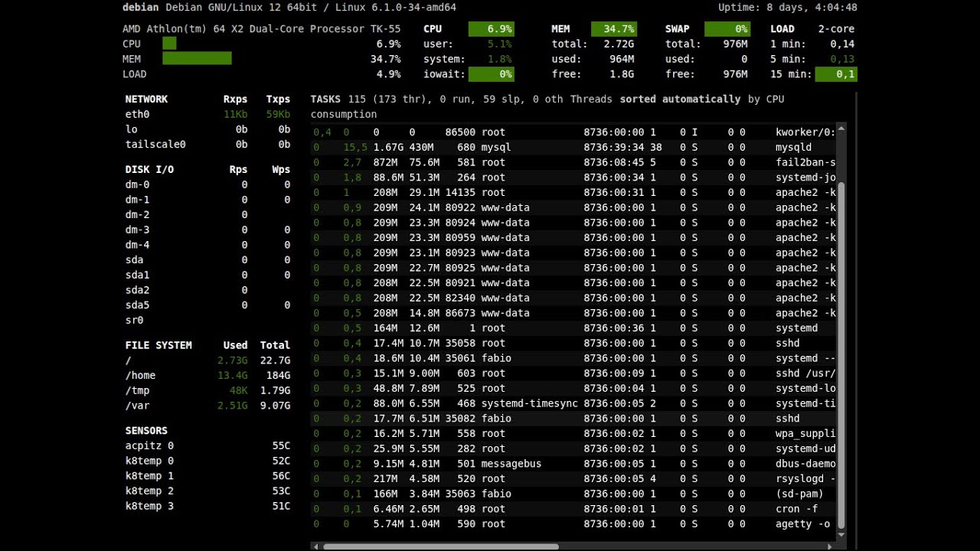The image size is (980, 551).
Task: Click the 'sorted automatically' text
Action: (680, 99)
